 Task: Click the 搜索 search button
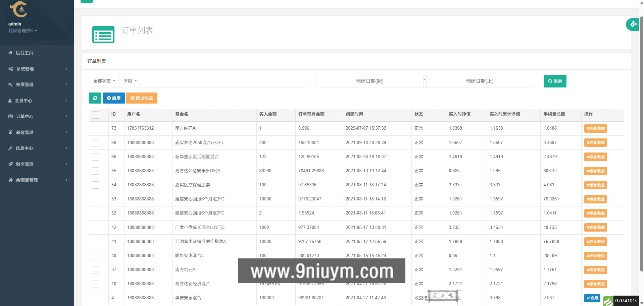(554, 81)
